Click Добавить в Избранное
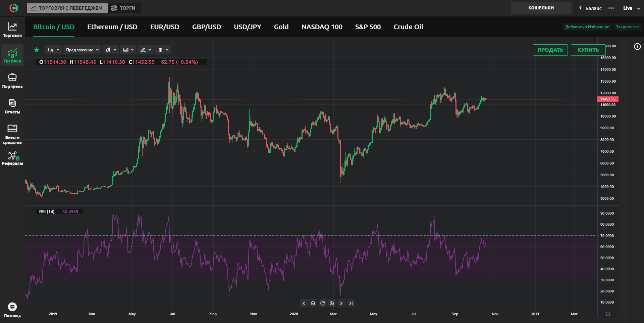This screenshot has height=323, width=644. coord(587,27)
